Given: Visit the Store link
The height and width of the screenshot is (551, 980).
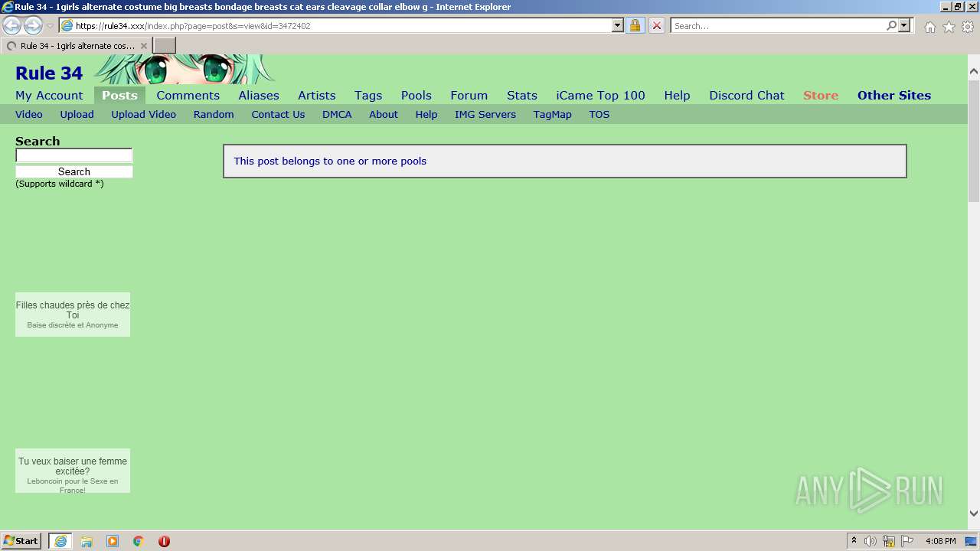Looking at the screenshot, I should point(821,96).
